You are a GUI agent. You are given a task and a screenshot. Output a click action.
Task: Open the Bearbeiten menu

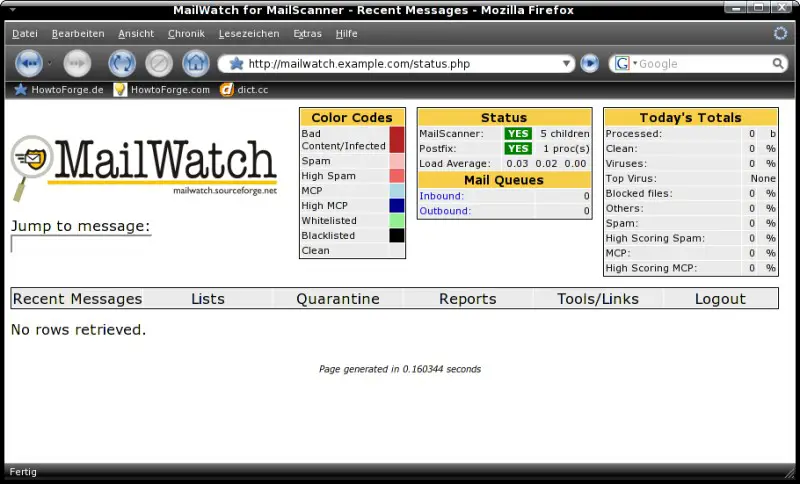(78, 34)
